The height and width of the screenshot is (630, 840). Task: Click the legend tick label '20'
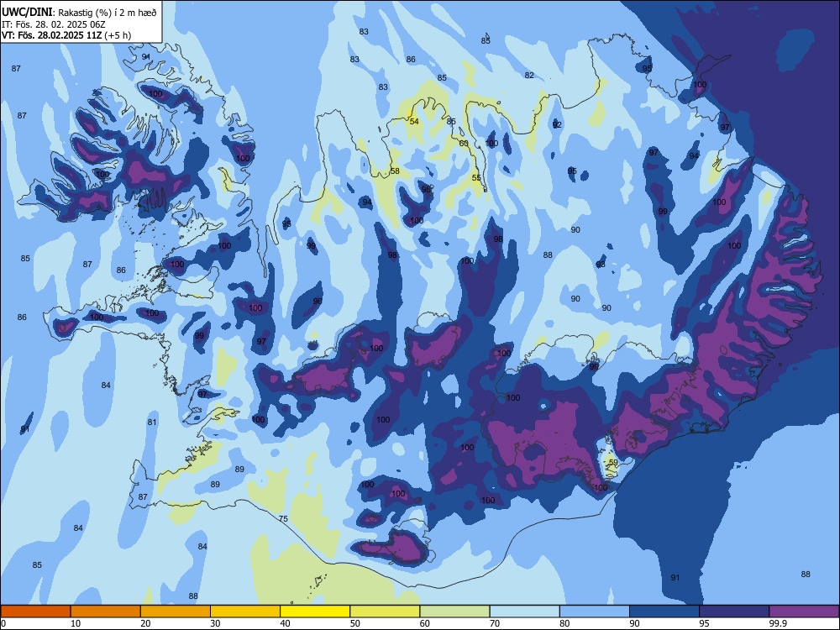point(145,623)
